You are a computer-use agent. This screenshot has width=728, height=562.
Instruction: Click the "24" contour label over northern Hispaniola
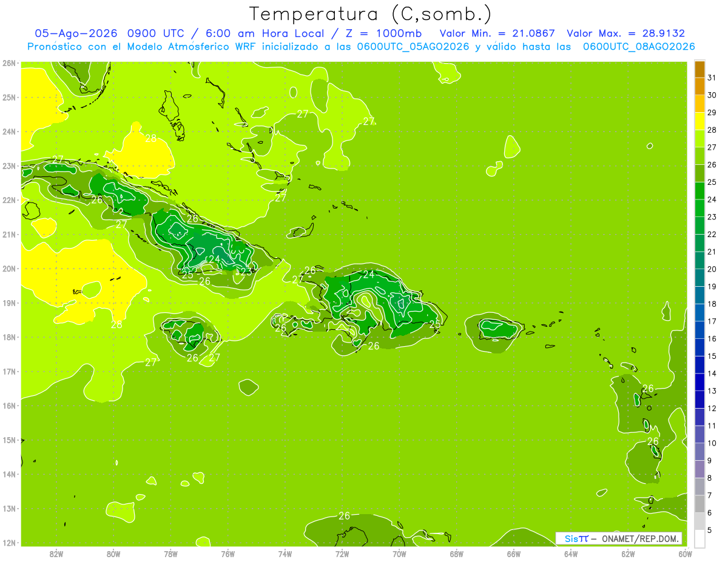pyautogui.click(x=369, y=275)
